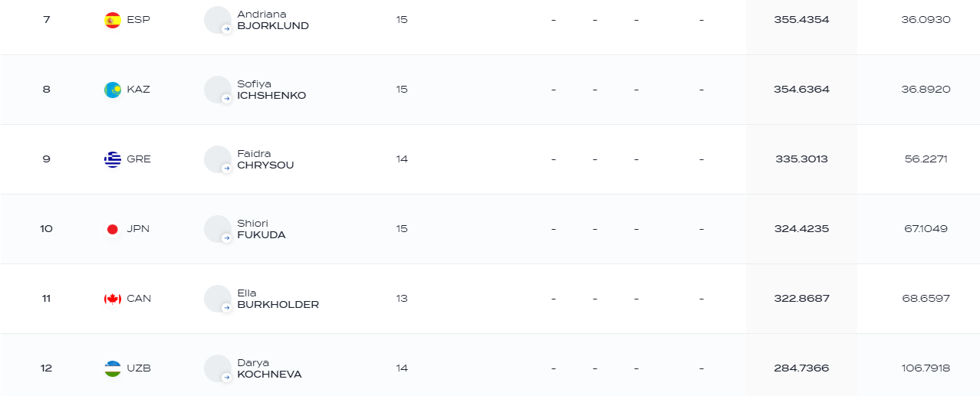980x396 pixels.
Task: Click the Greece flag icon
Action: (113, 159)
